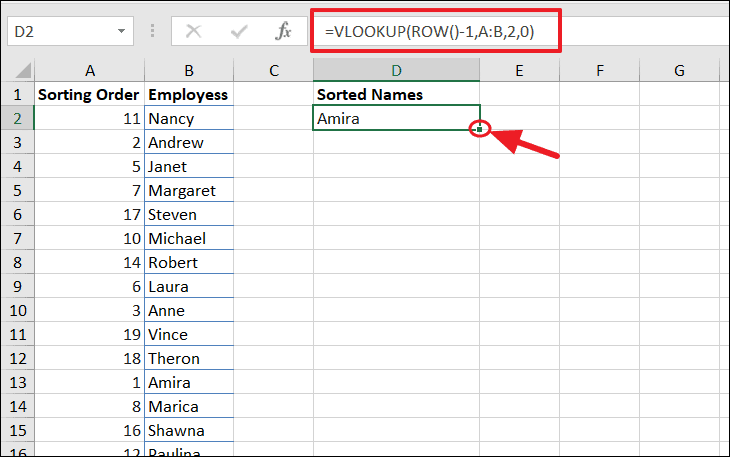This screenshot has width=730, height=457.
Task: Click sorting order value 5 beside Janet
Action: (x=89, y=167)
